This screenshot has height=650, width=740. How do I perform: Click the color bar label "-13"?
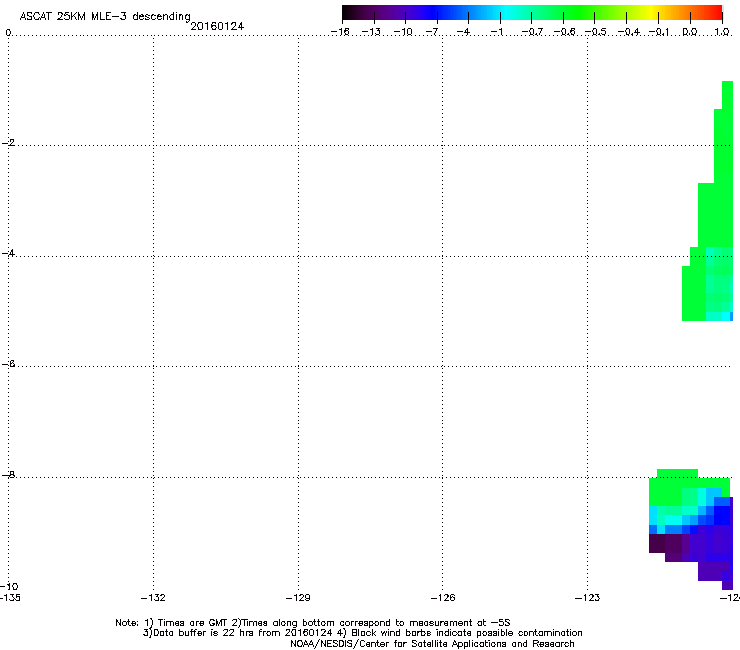[371, 32]
